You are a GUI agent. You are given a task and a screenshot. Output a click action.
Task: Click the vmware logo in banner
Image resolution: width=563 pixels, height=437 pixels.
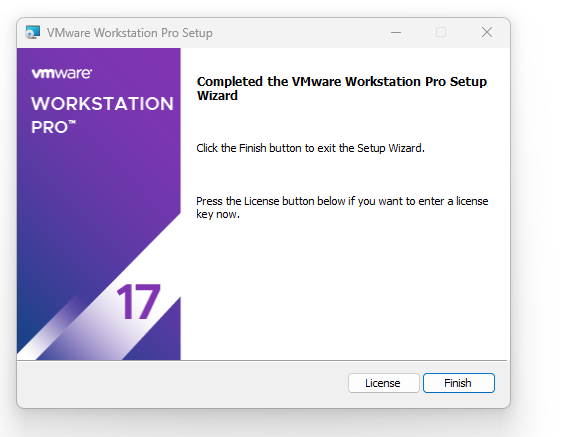point(62,73)
